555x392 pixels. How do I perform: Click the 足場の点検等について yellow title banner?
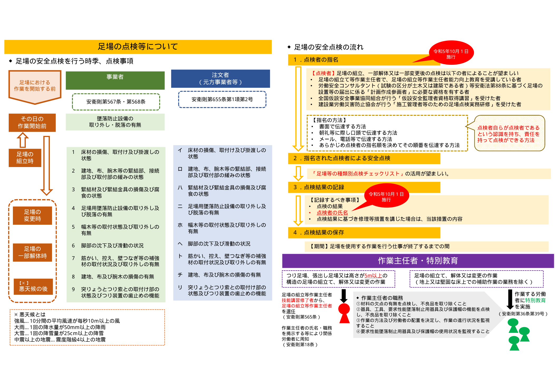tap(138, 47)
